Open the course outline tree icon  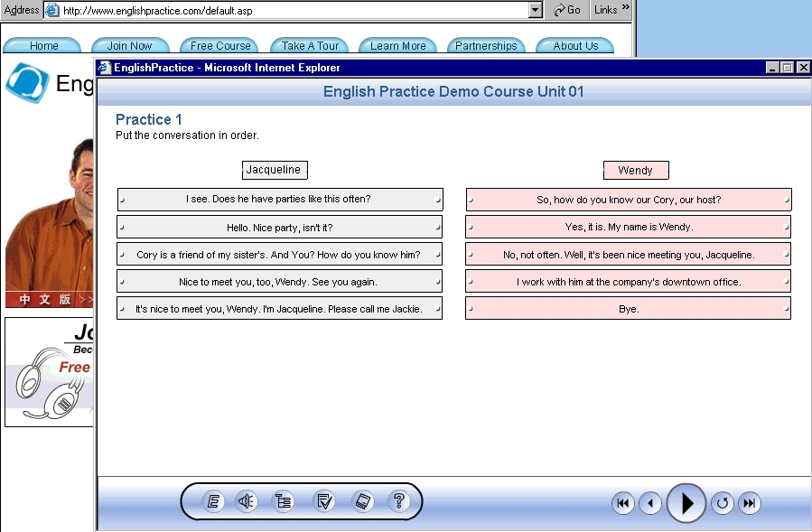pos(284,501)
